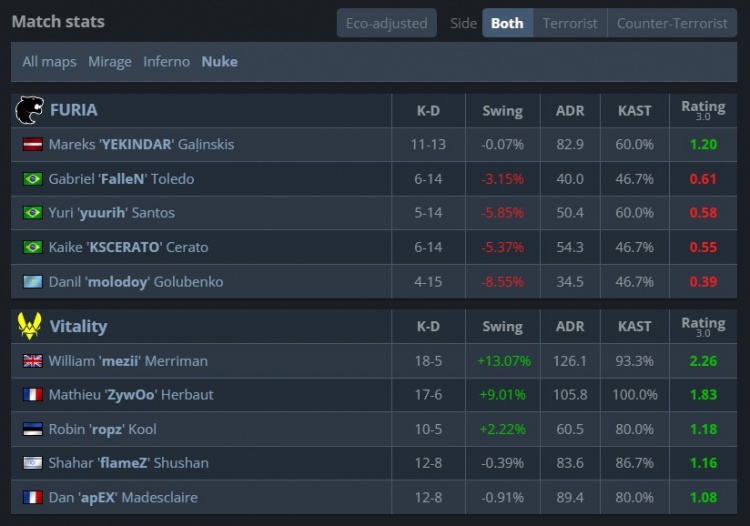This screenshot has height=526, width=750.
Task: Click the Israeli flag beside flameZ
Action: [x=32, y=463]
